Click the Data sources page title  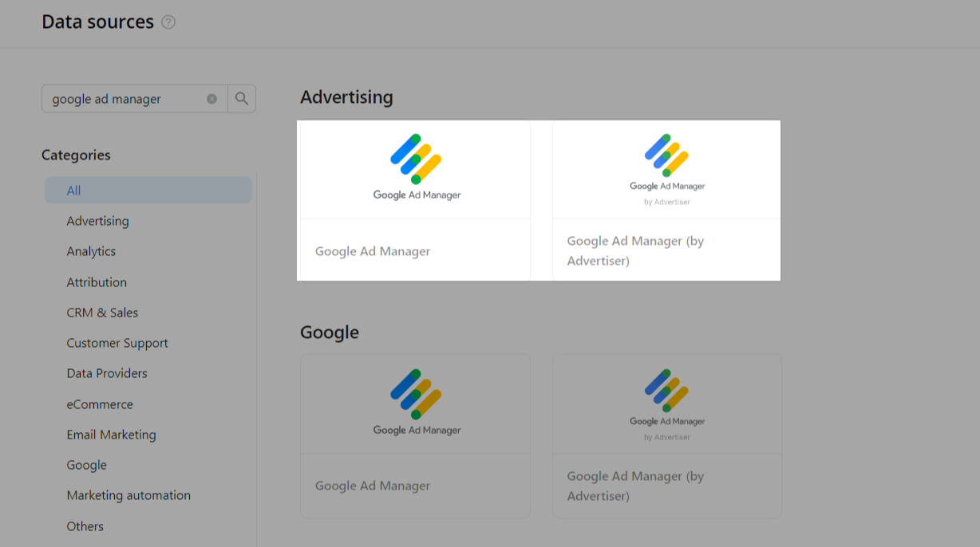tap(97, 22)
